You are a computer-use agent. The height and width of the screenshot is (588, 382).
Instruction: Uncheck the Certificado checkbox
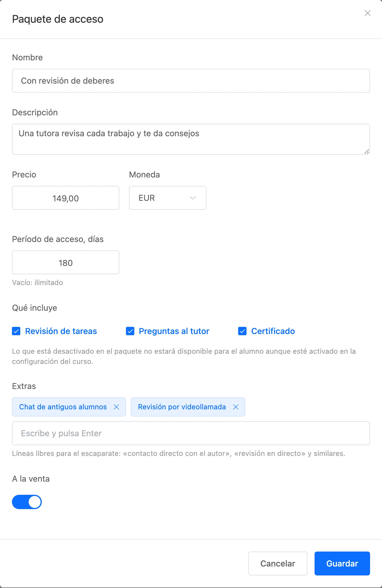click(x=242, y=331)
